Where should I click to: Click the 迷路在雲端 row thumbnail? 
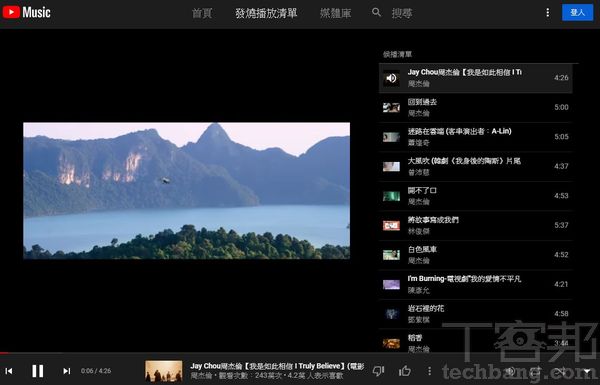pos(391,137)
